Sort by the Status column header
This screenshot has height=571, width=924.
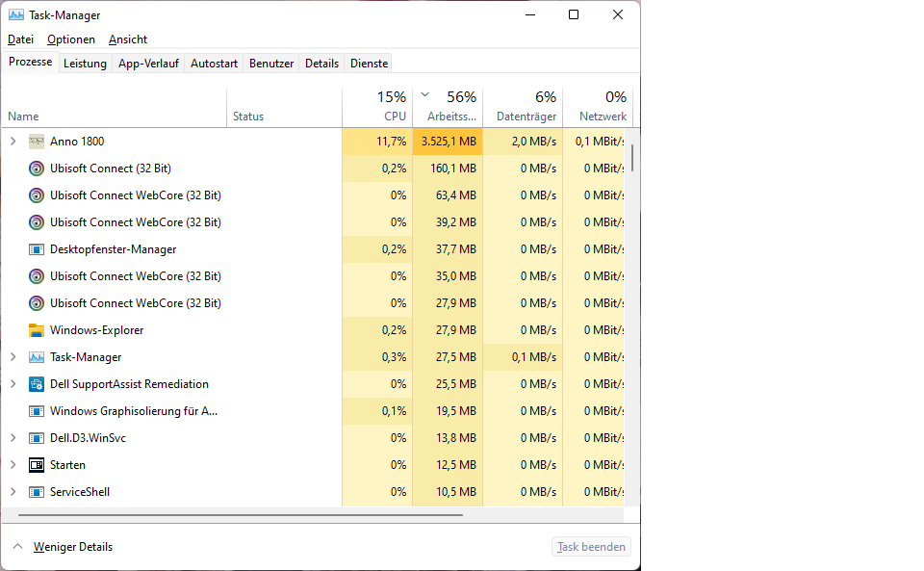pyautogui.click(x=284, y=107)
